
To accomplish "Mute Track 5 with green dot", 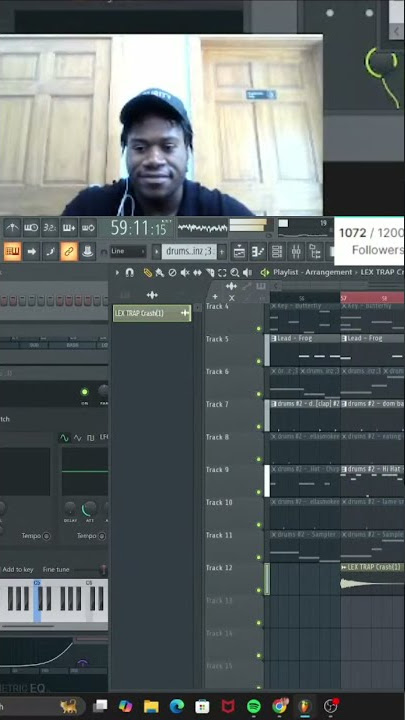I will coord(259,361).
